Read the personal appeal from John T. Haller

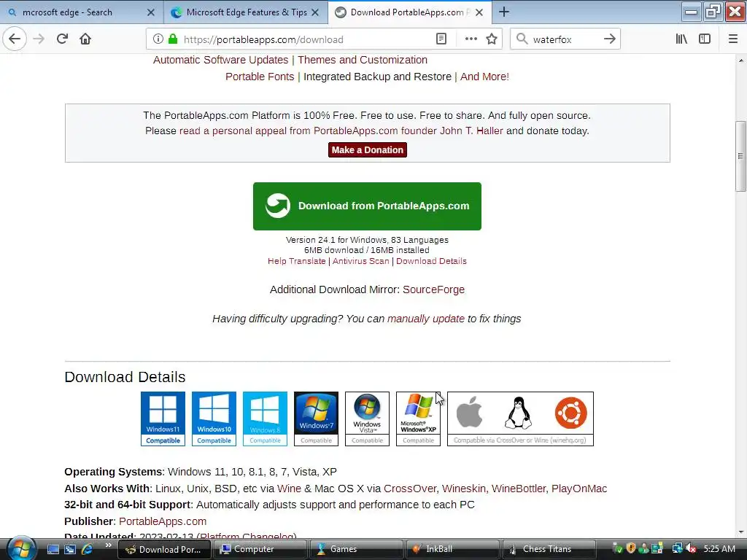coord(341,131)
